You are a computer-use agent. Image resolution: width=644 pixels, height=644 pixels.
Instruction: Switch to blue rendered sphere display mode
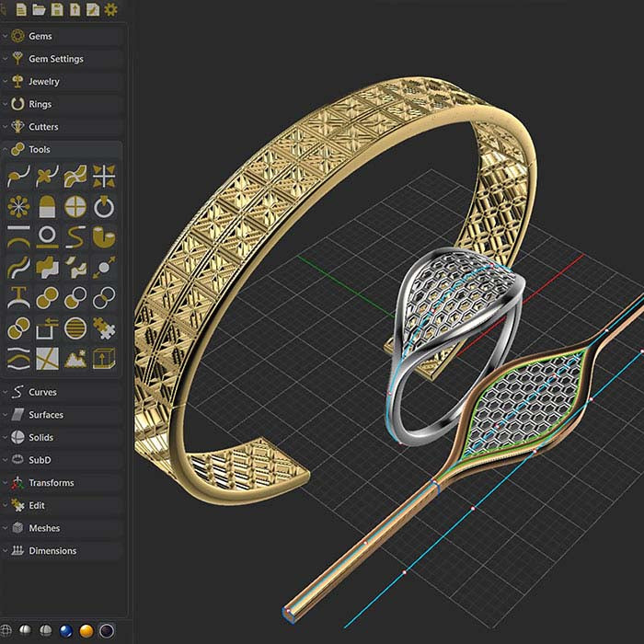click(65, 630)
